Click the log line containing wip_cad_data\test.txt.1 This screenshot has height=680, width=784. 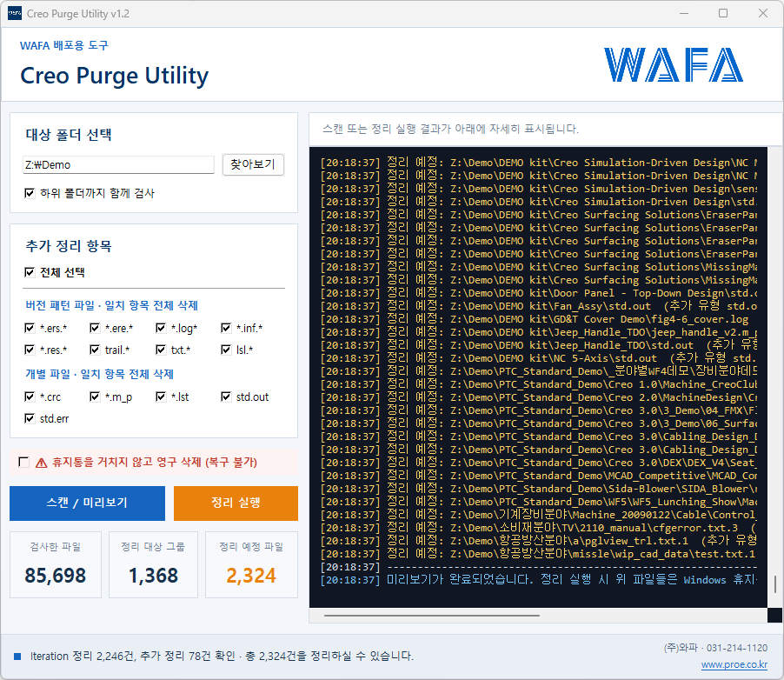pos(538,554)
